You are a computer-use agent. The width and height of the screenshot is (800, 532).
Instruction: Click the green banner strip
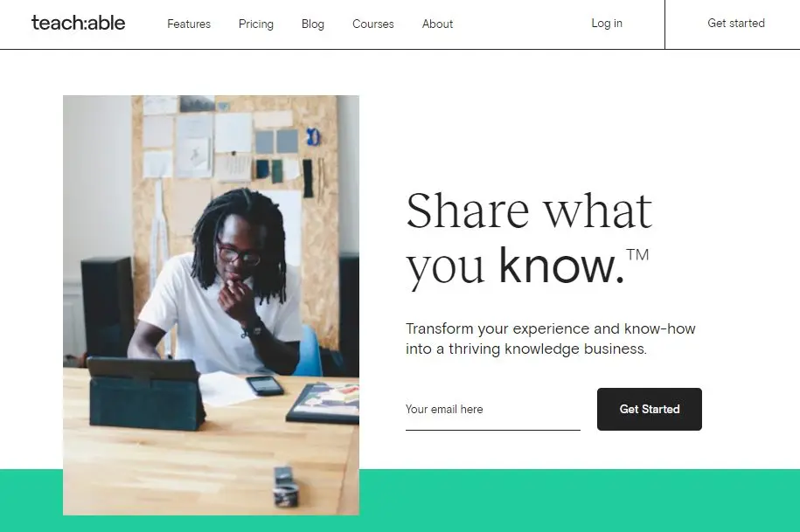pyautogui.click(x=577, y=500)
